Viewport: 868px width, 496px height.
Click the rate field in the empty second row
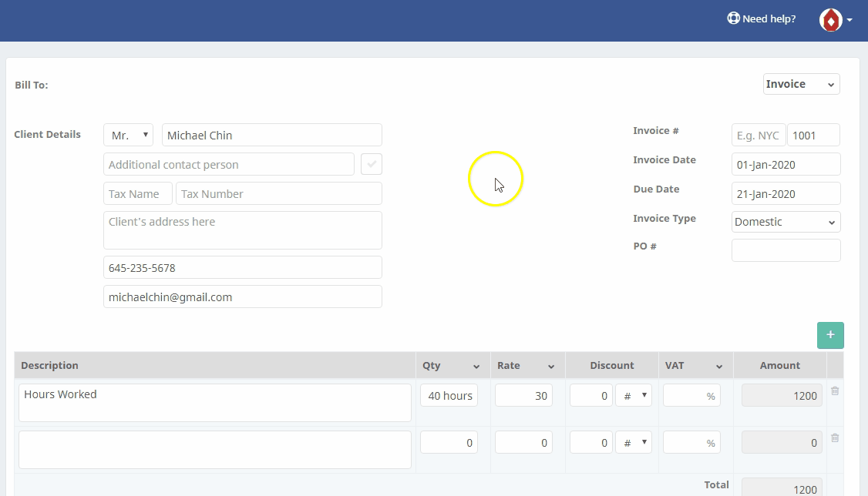523,442
